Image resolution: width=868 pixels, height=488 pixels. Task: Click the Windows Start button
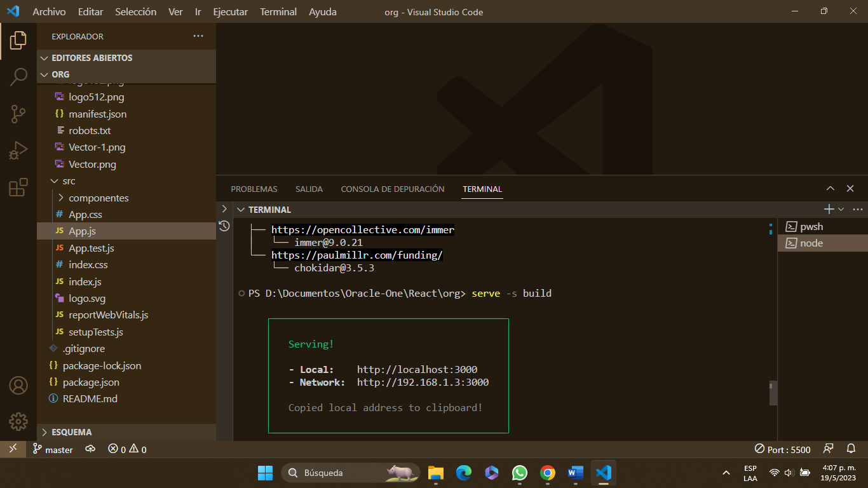(x=265, y=473)
